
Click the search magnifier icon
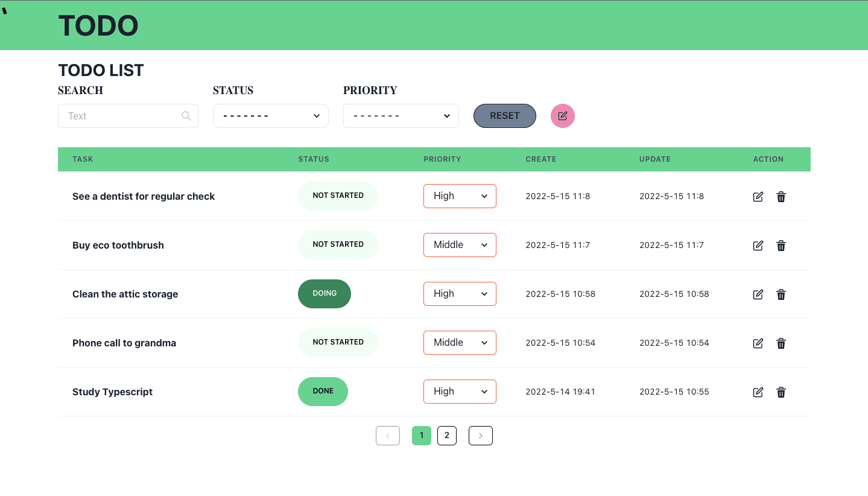click(x=186, y=116)
